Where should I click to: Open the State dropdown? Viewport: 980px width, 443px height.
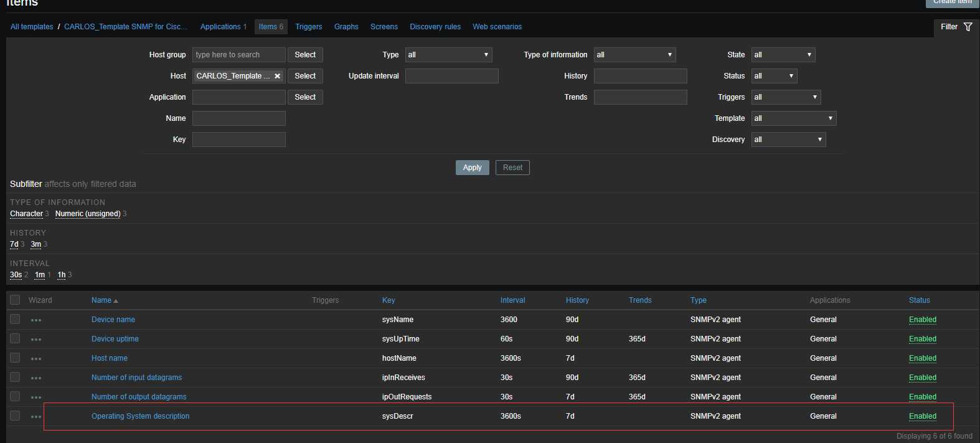coord(783,55)
